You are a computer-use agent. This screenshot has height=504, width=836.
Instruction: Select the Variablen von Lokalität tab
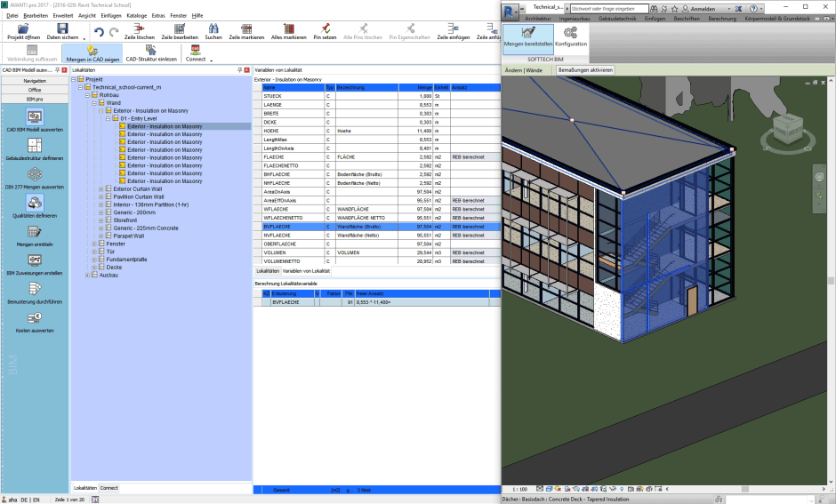click(306, 270)
